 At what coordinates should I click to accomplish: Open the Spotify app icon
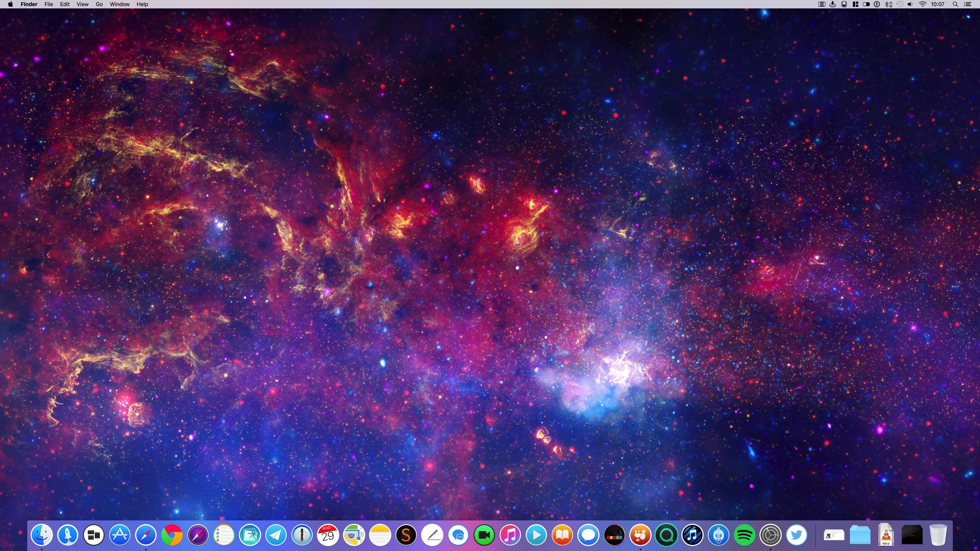745,535
